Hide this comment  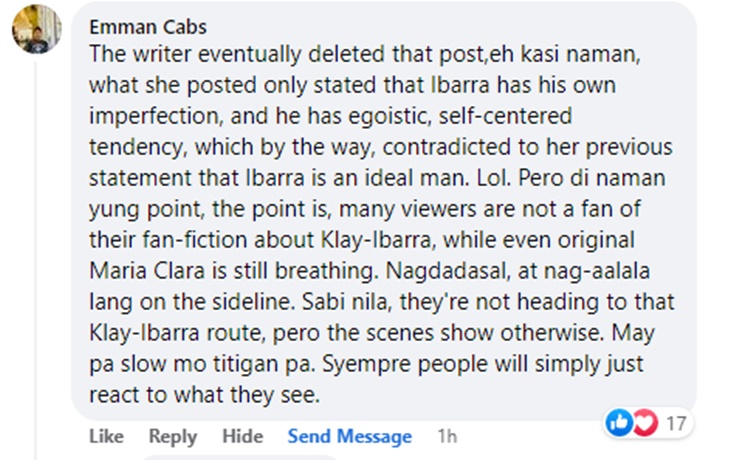pyautogui.click(x=243, y=436)
